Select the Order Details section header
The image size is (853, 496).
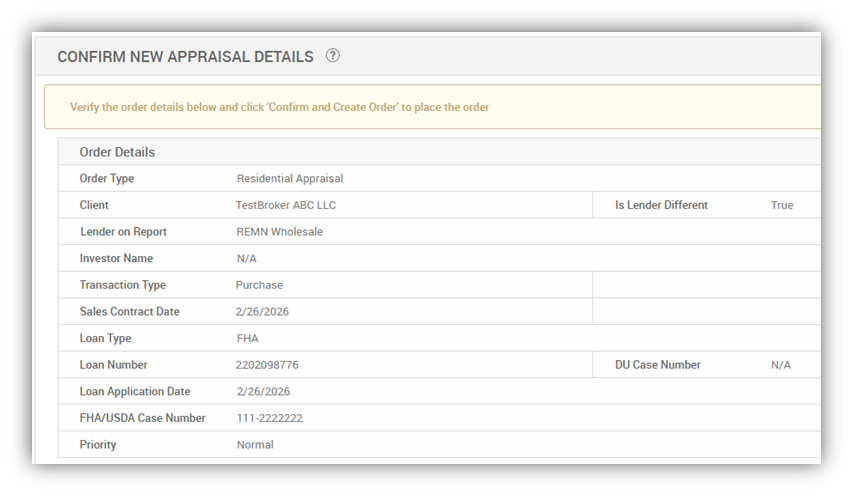point(117,152)
